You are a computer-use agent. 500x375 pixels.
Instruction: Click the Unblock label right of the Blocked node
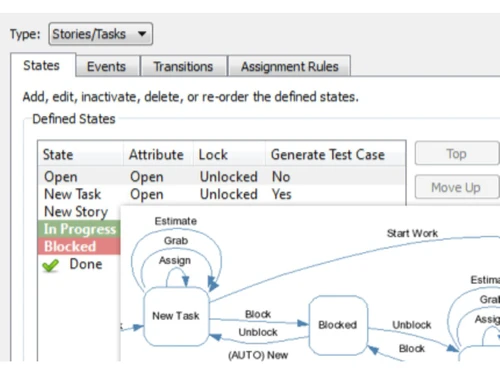point(412,325)
